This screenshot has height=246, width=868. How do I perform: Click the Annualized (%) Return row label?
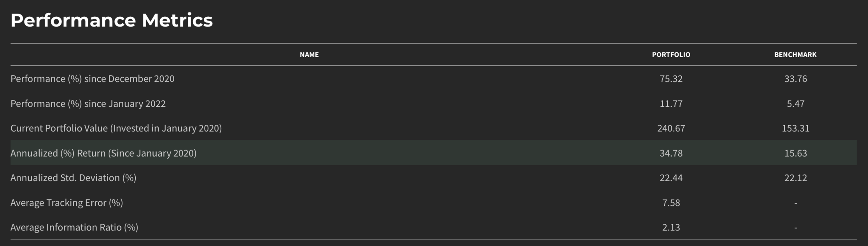click(x=103, y=153)
